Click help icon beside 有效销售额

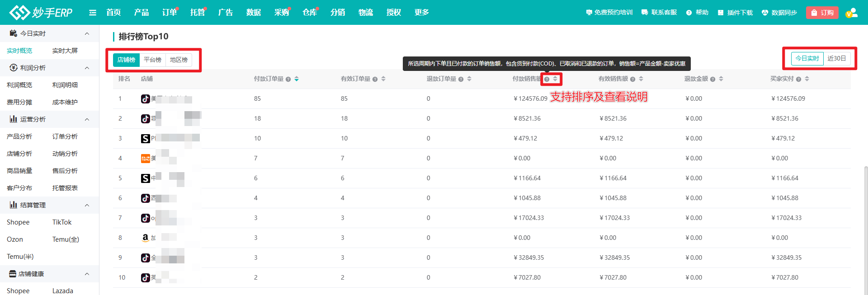pos(632,79)
